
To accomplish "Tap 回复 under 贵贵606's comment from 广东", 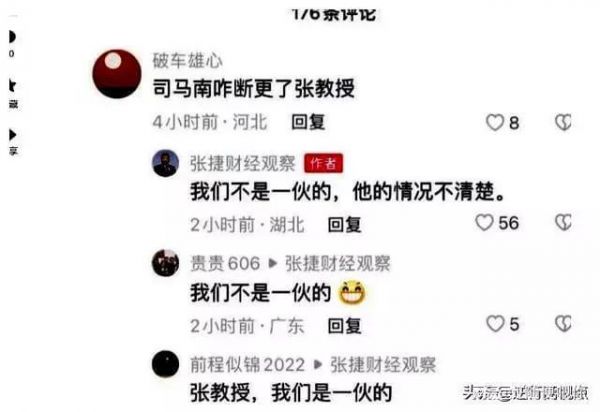I will point(344,326).
